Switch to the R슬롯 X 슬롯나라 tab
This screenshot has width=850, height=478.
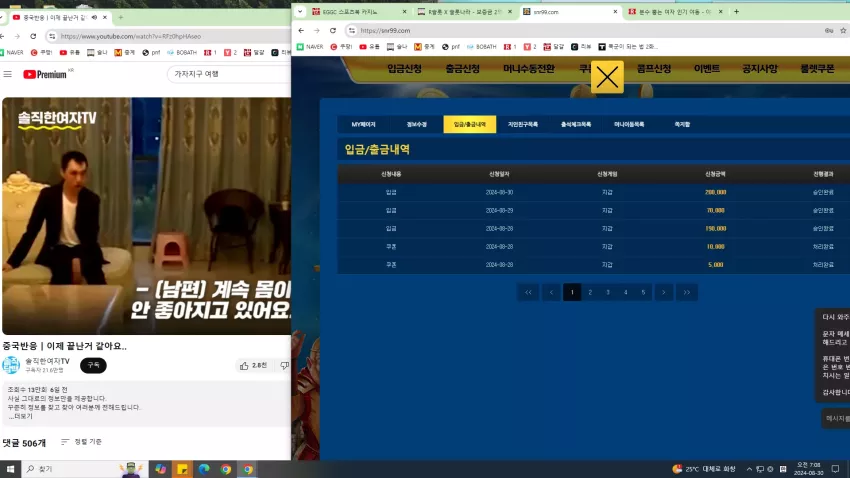pos(464,11)
